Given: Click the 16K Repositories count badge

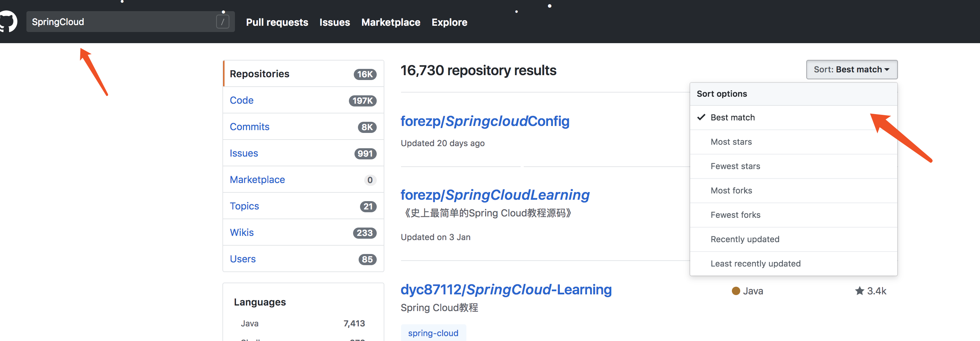Looking at the screenshot, I should (x=365, y=74).
